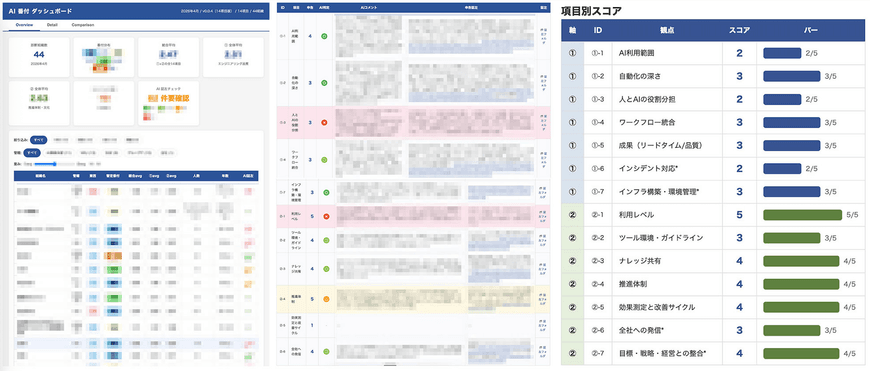Adjust the average range slider handle
The image size is (870, 371).
coord(55,164)
